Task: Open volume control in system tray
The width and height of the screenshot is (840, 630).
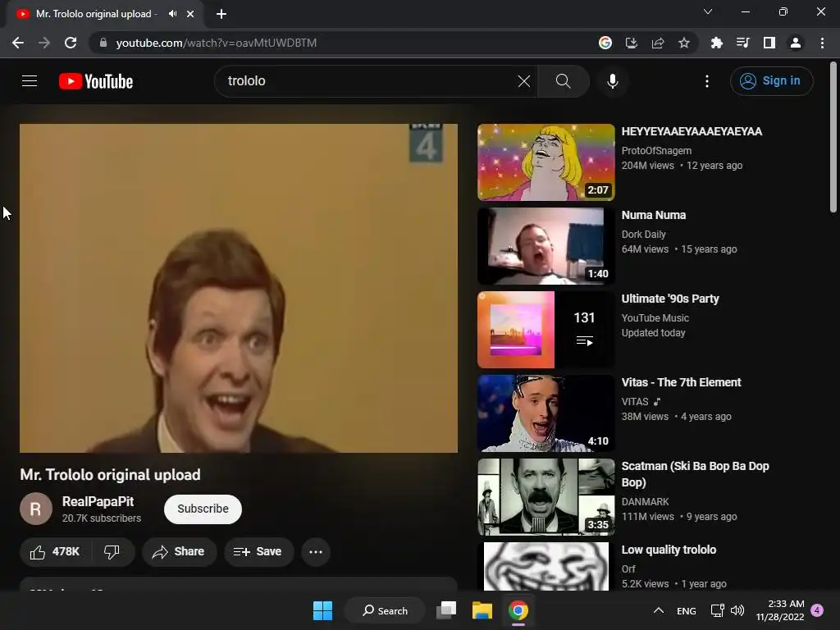Action: pos(737,610)
